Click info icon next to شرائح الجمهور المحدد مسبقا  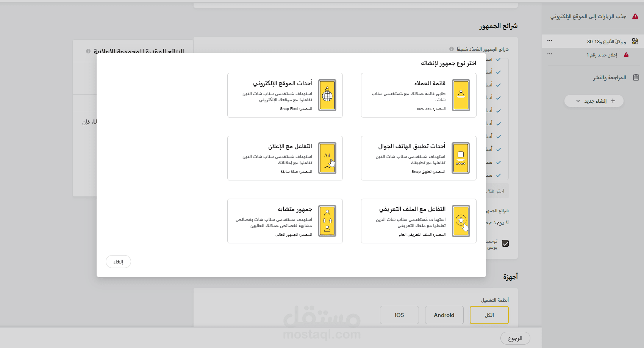[452, 49]
